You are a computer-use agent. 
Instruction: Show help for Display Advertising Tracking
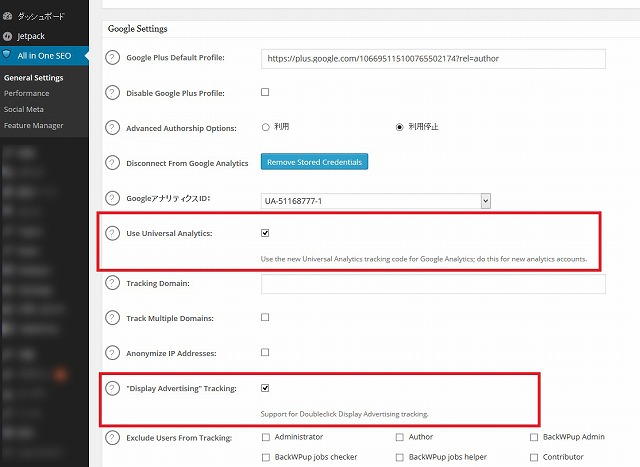coord(112,388)
